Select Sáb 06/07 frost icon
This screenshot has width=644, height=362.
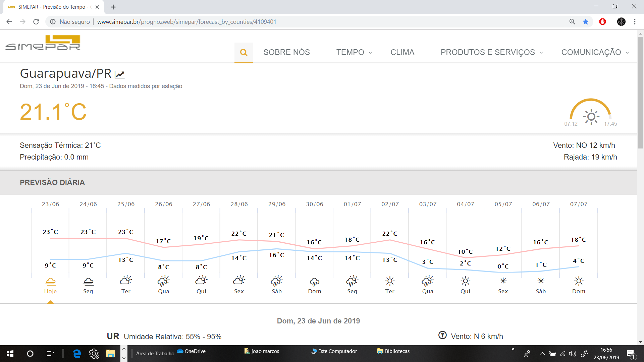click(541, 281)
